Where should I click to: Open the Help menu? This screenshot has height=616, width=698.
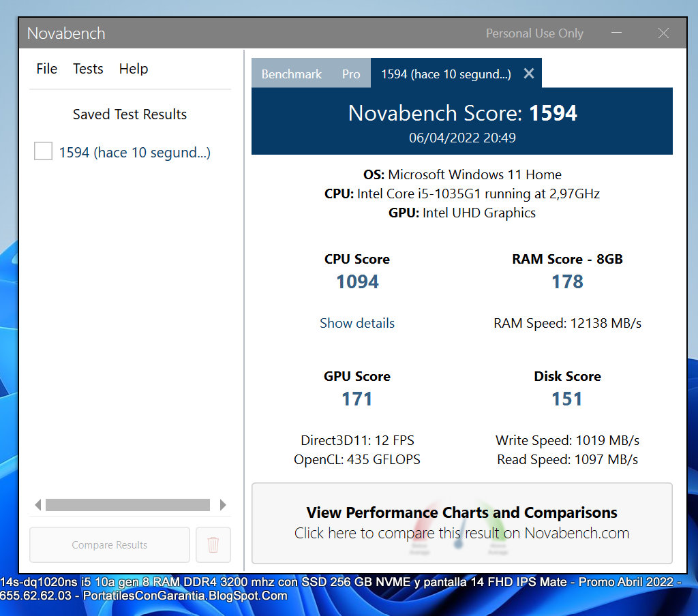pos(133,69)
